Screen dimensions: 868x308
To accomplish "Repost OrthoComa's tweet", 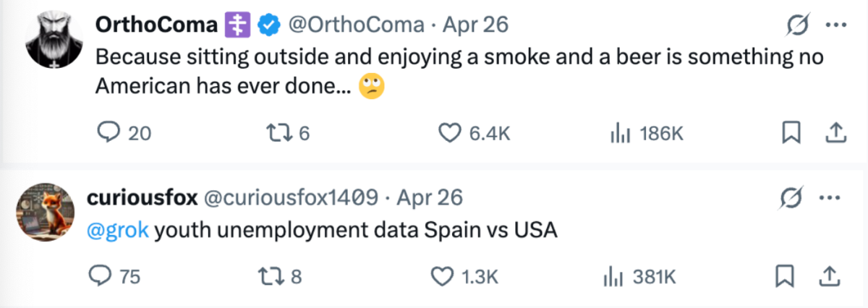I will [278, 133].
